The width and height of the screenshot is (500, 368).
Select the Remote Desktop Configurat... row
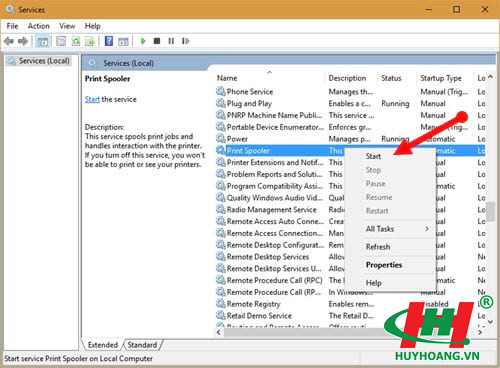pos(350,245)
